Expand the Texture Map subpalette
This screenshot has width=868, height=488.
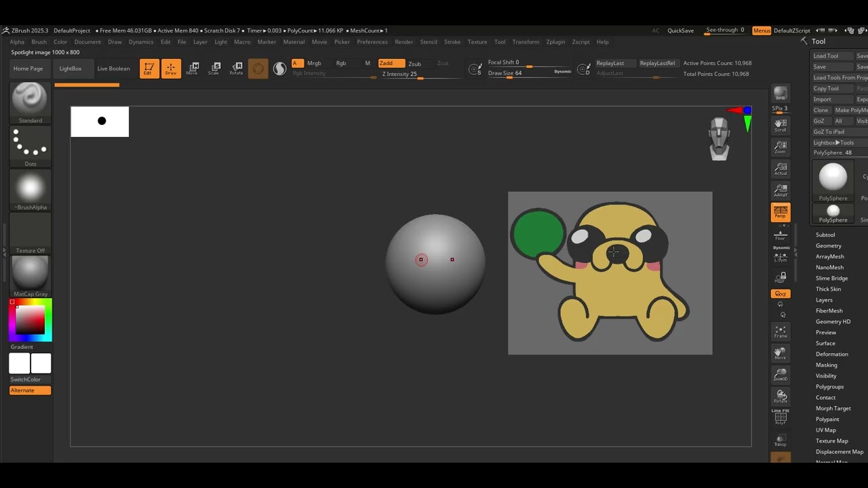832,441
